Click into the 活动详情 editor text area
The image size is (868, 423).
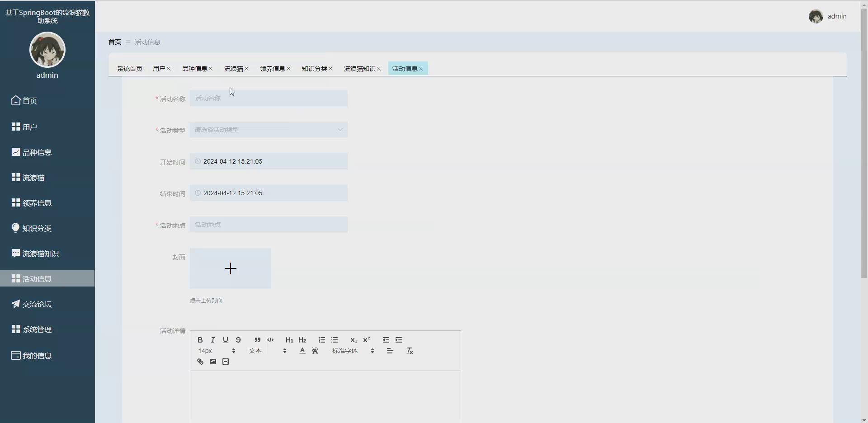pos(325,397)
